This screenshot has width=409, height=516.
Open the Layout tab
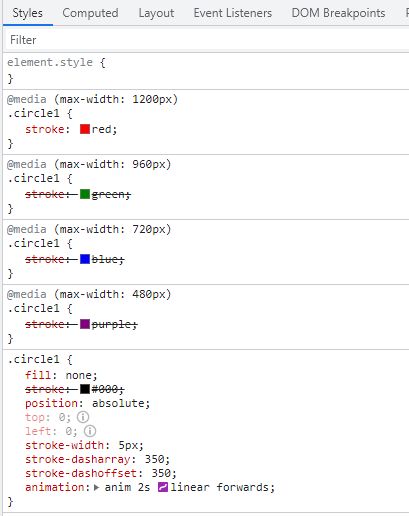click(x=156, y=13)
